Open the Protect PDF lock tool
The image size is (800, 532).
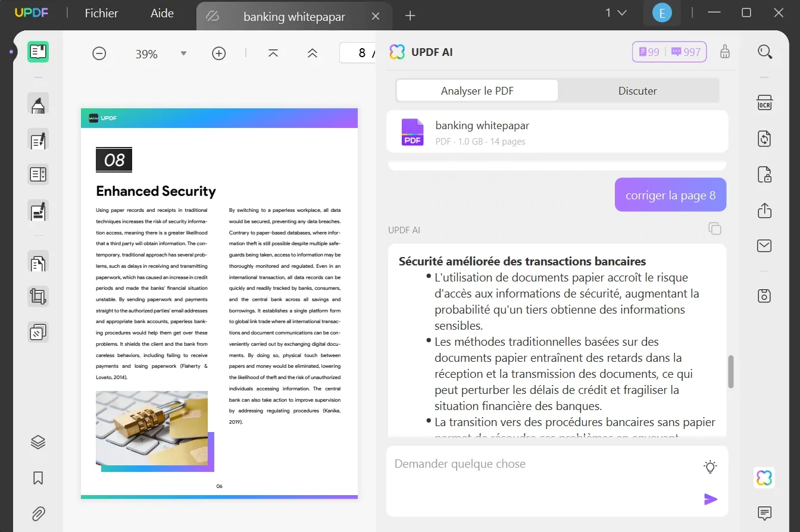765,174
